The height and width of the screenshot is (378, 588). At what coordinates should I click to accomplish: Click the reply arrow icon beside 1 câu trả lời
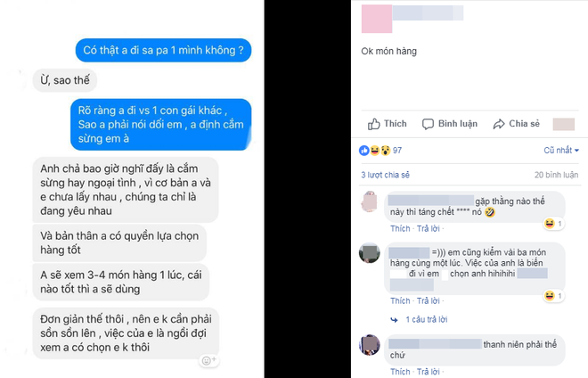pos(394,320)
